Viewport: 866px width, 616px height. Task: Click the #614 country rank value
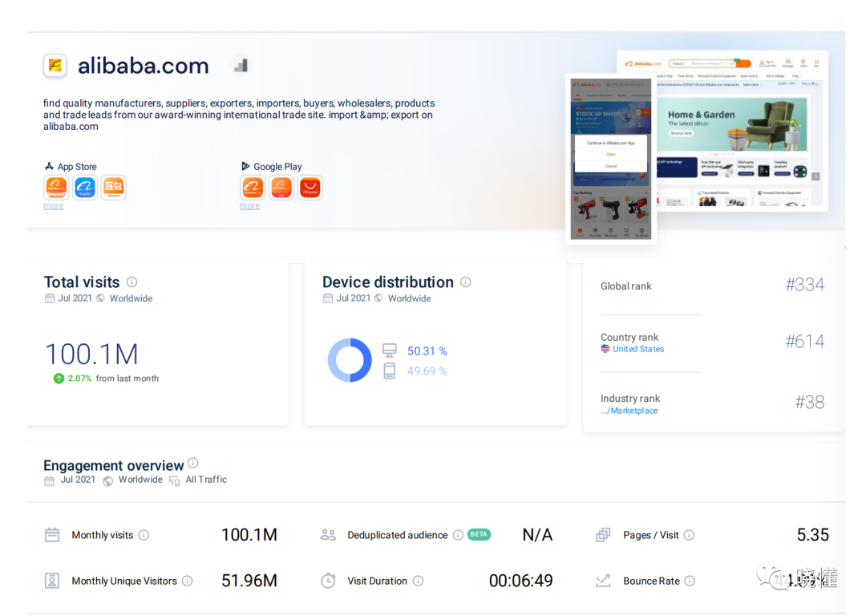point(805,342)
